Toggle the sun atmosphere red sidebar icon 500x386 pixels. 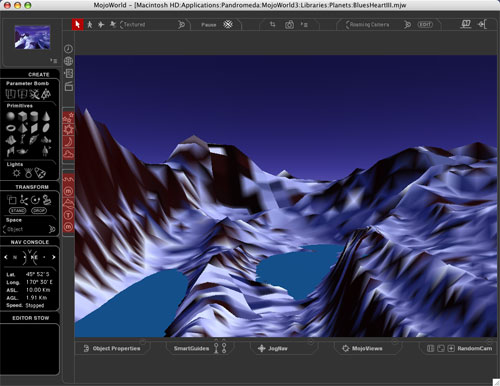coord(68,130)
